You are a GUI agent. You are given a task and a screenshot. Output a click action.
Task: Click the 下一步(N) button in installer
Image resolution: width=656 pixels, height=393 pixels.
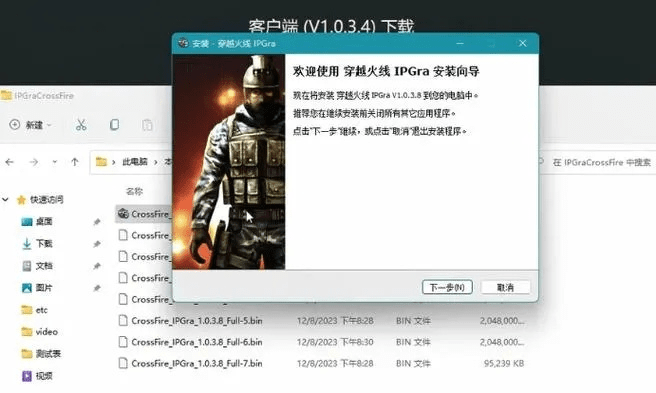point(447,287)
